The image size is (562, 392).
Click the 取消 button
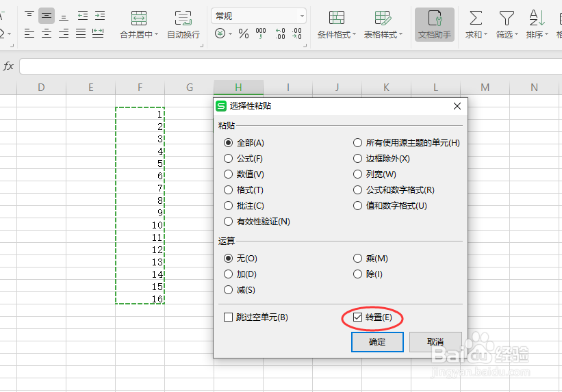click(435, 342)
